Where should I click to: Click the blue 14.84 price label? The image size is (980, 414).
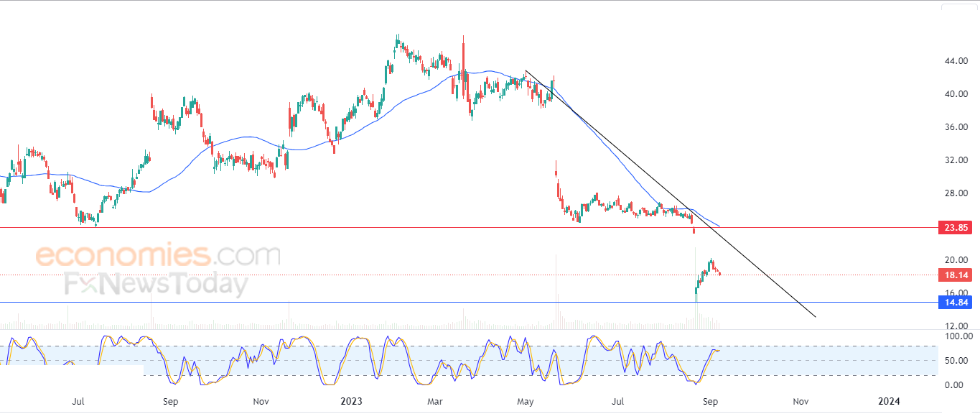(956, 303)
